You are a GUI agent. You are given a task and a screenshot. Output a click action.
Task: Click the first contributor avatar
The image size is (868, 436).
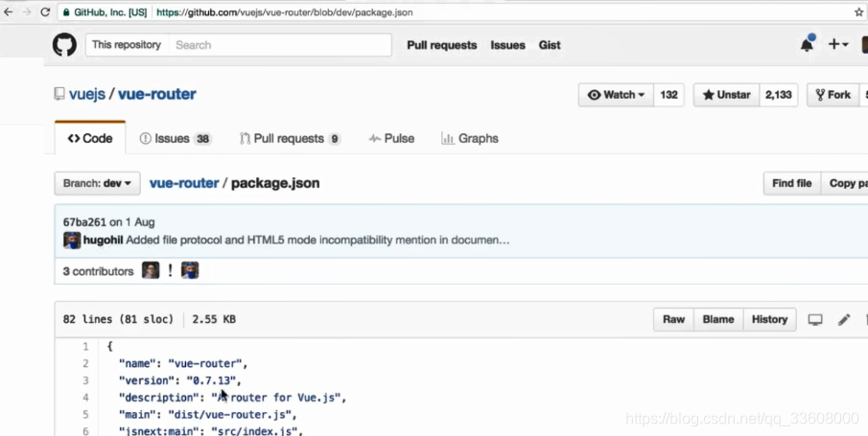coord(151,270)
